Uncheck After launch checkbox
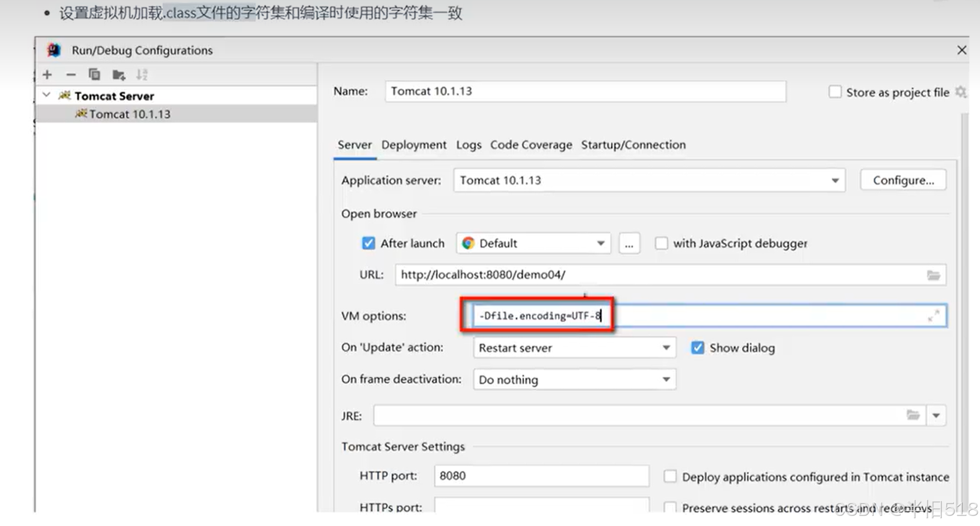 point(368,243)
